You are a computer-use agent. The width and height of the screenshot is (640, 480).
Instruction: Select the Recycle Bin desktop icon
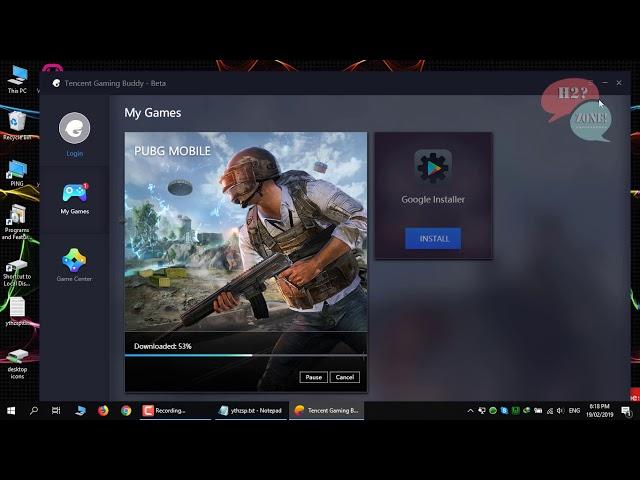click(17, 125)
